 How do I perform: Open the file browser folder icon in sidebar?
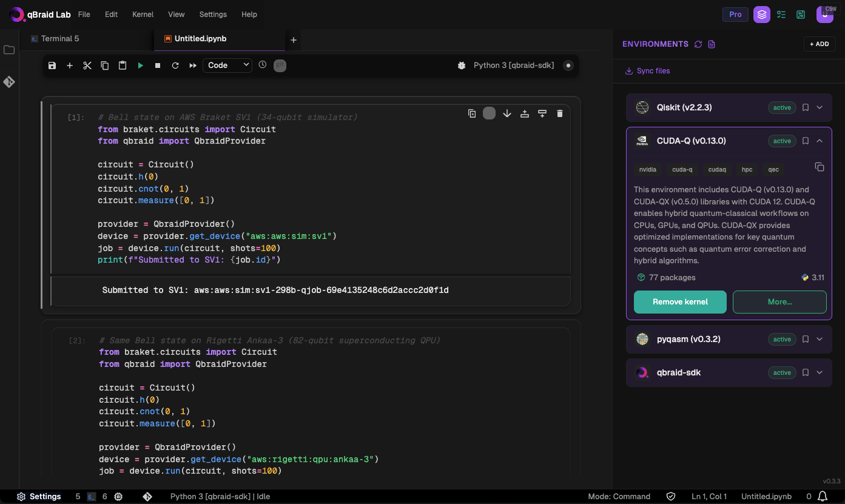(x=9, y=50)
